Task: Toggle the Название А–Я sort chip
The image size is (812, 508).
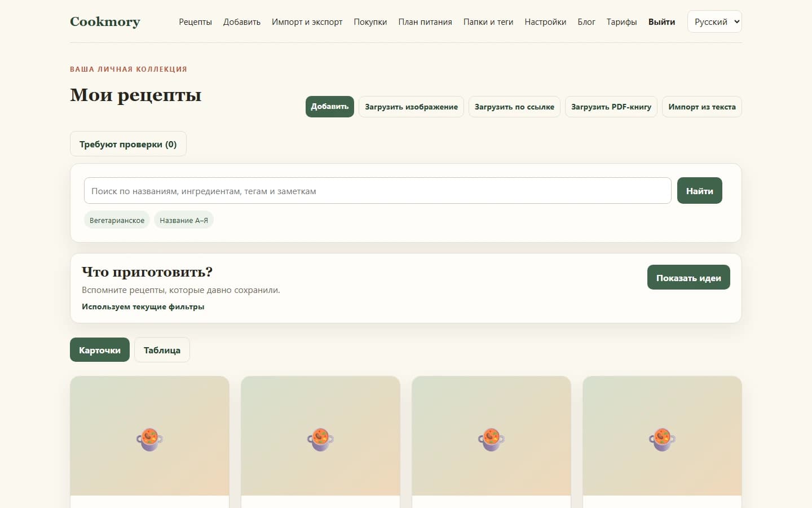Action: 184,220
